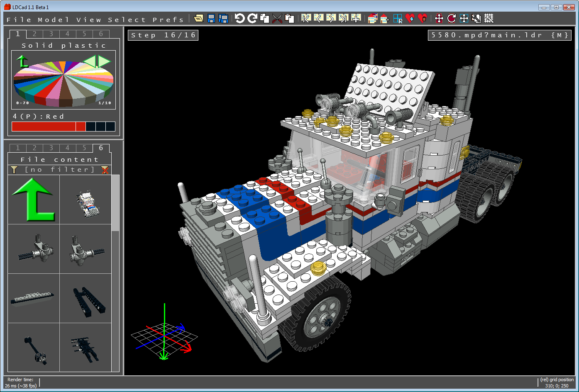Switch to part bin tab 2

pos(34,148)
